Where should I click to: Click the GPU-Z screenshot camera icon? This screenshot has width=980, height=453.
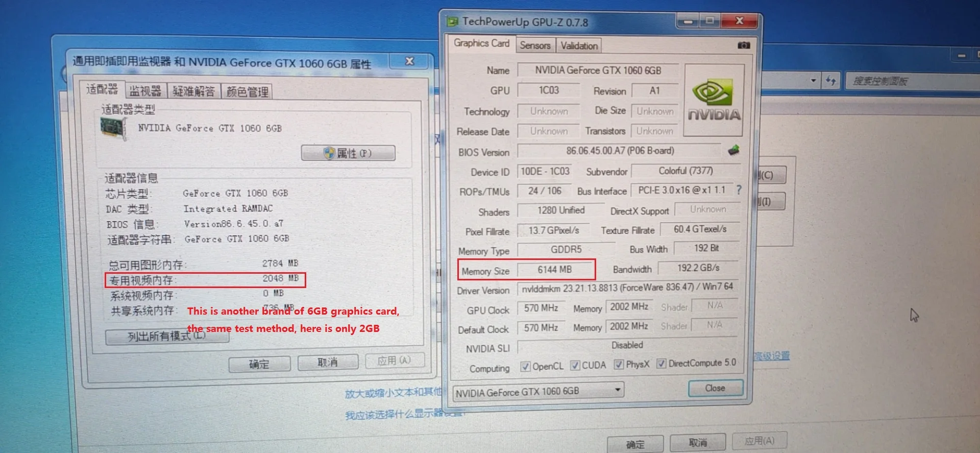click(744, 45)
